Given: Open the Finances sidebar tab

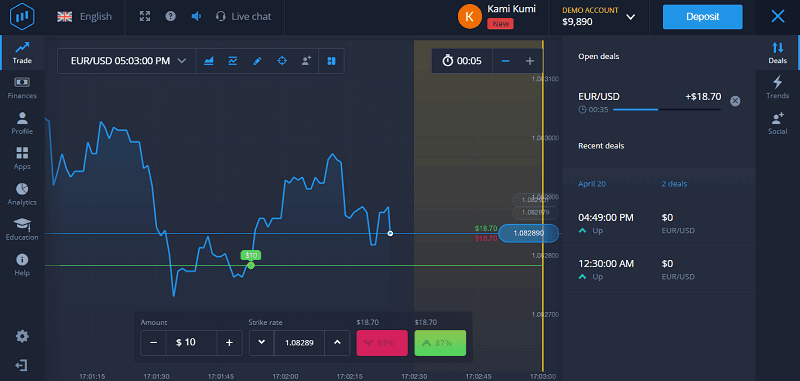Looking at the screenshot, I should 22,88.
